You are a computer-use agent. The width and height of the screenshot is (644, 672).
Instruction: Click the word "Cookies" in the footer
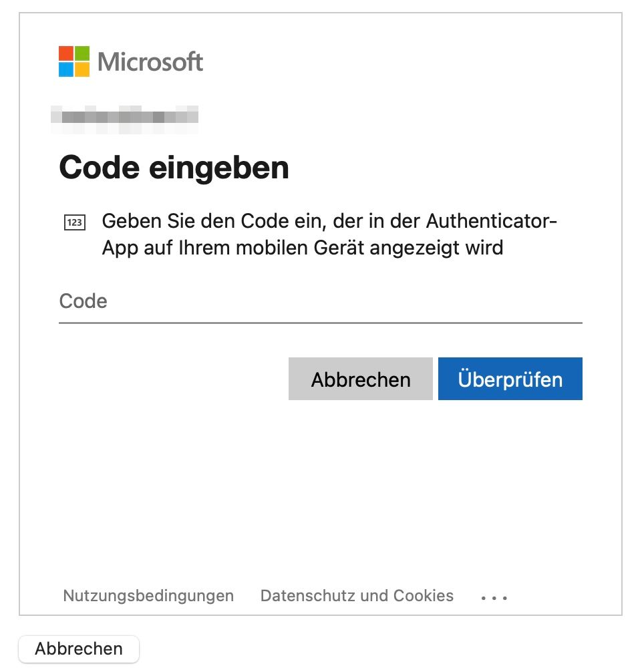(424, 596)
